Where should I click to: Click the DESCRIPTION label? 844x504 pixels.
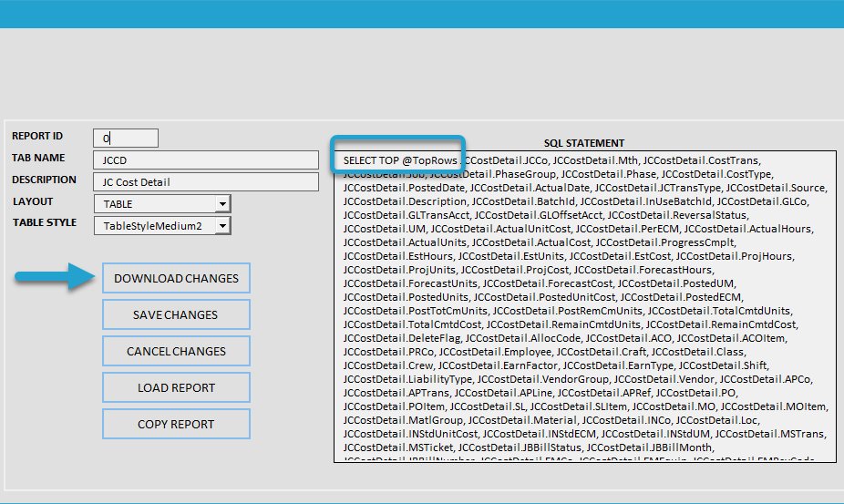pos(44,180)
